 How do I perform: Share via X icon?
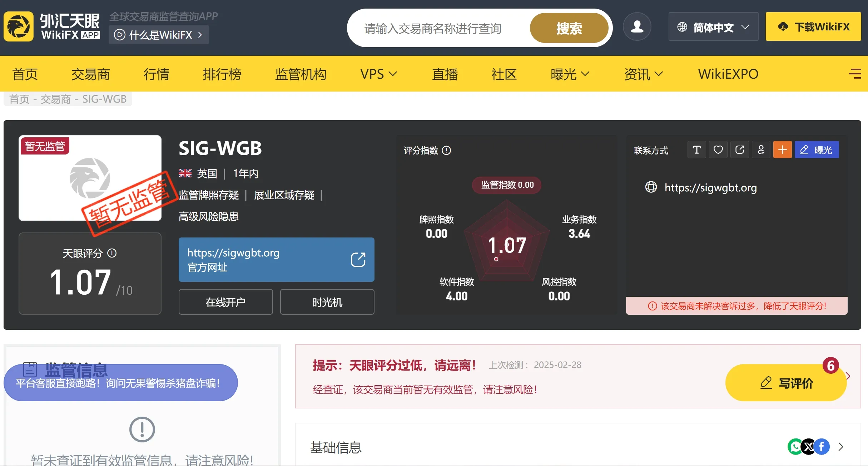point(808,447)
